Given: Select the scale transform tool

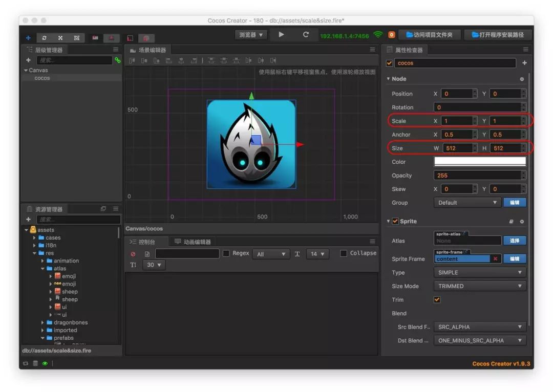Looking at the screenshot, I should tap(60, 38).
